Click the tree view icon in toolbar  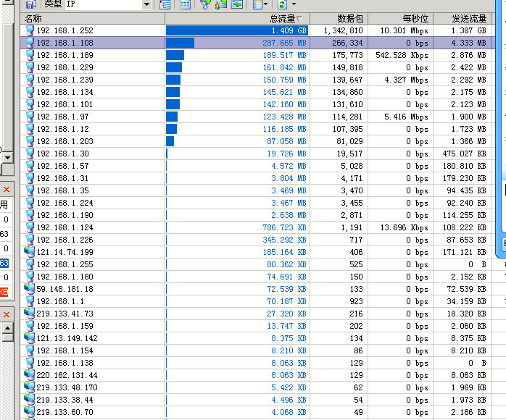tap(165, 4)
